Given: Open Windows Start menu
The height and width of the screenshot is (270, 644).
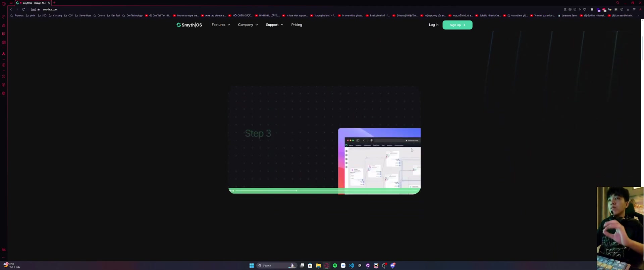Looking at the screenshot, I should click(252, 265).
